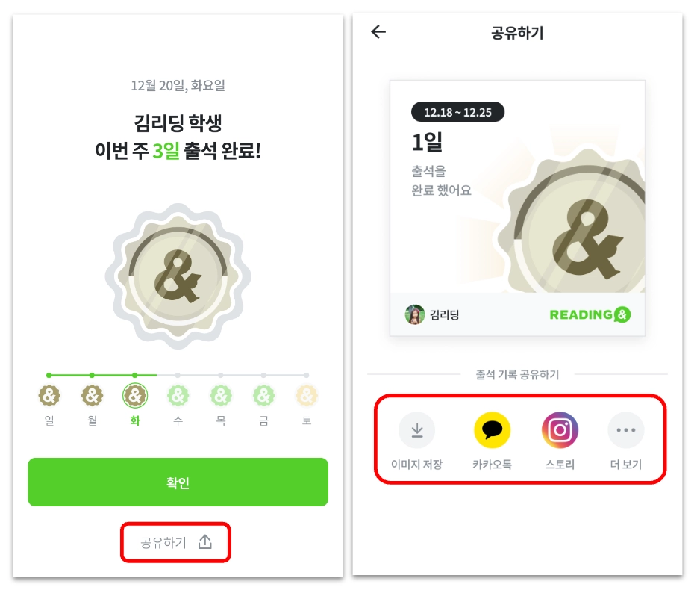Tap the Sunday (일) attendance badge

point(49,396)
